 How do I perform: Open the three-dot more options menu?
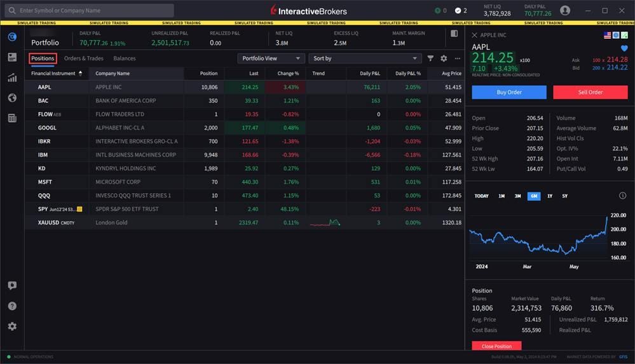tap(458, 58)
